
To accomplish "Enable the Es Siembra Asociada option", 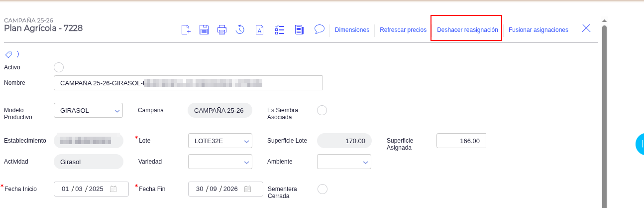I will (322, 110).
